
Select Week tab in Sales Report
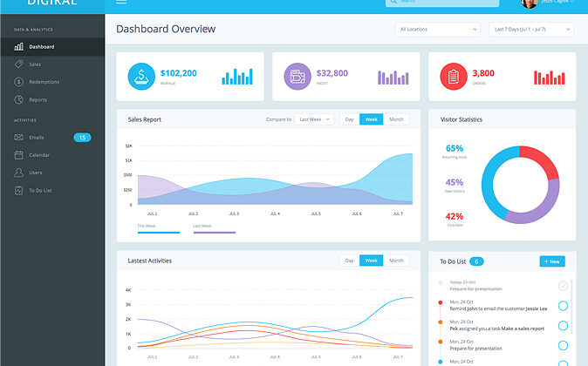pyautogui.click(x=372, y=119)
